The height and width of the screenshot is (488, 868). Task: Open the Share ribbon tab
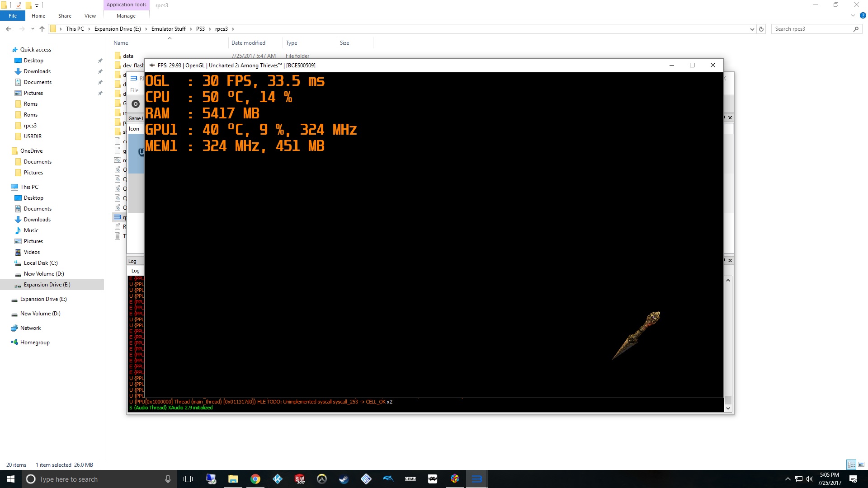point(65,16)
